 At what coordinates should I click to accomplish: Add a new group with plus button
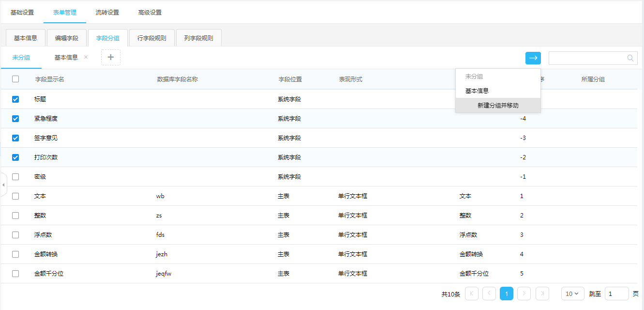[x=110, y=57]
